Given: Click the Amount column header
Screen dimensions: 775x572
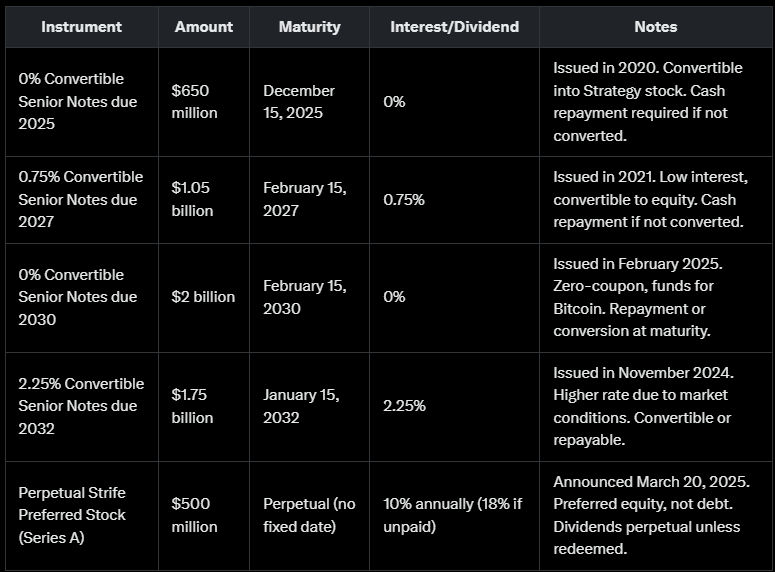Looking at the screenshot, I should click(204, 27).
